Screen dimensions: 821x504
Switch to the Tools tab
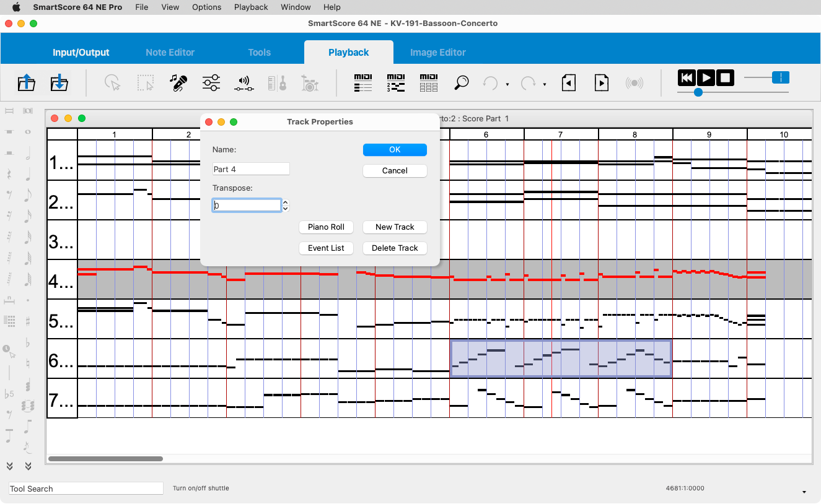point(259,53)
